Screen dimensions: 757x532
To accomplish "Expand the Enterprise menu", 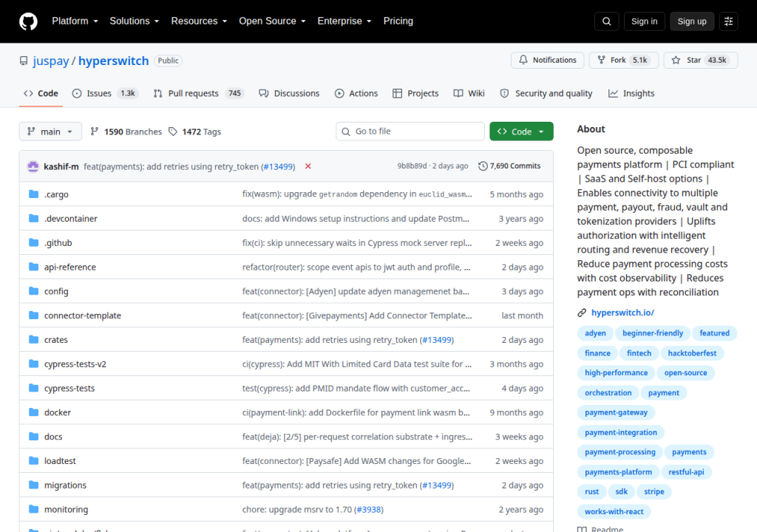I will [x=344, y=21].
